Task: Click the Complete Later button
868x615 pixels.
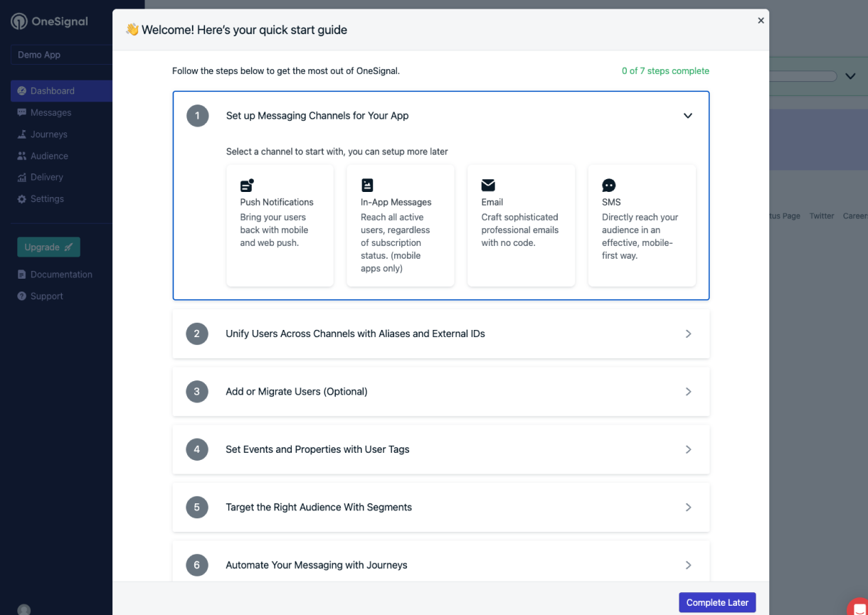Action: coord(717,602)
